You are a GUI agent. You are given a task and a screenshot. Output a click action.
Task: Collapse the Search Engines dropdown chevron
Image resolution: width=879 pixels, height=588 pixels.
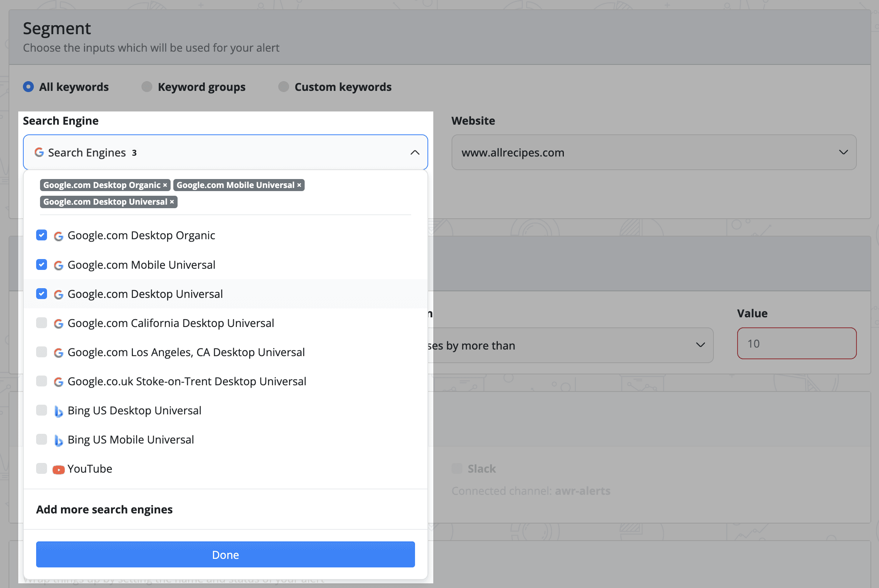click(x=415, y=153)
